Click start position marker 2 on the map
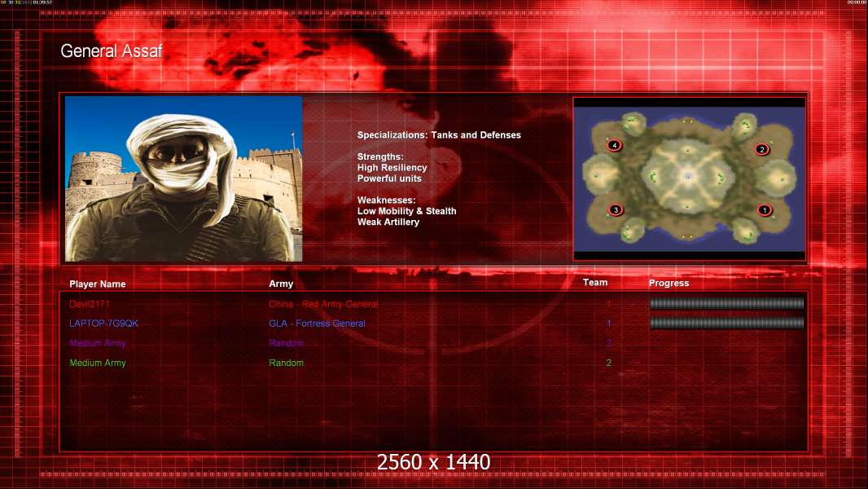The height and width of the screenshot is (489, 868). tap(761, 149)
